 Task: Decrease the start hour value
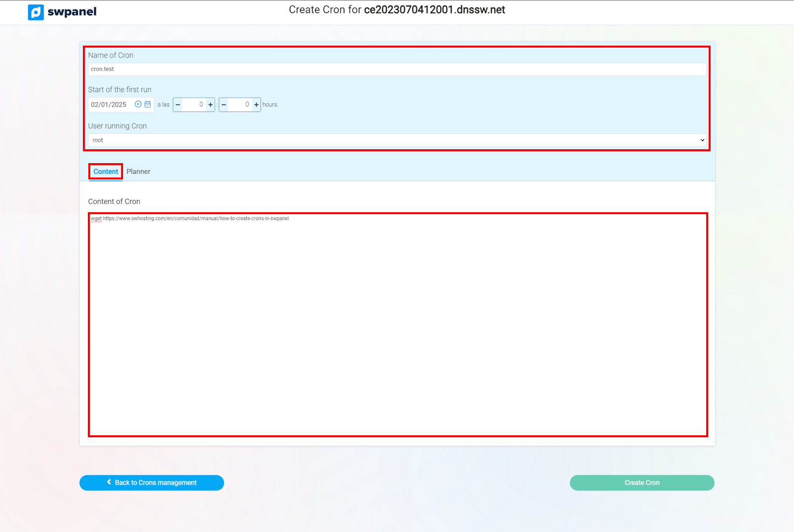click(x=178, y=105)
